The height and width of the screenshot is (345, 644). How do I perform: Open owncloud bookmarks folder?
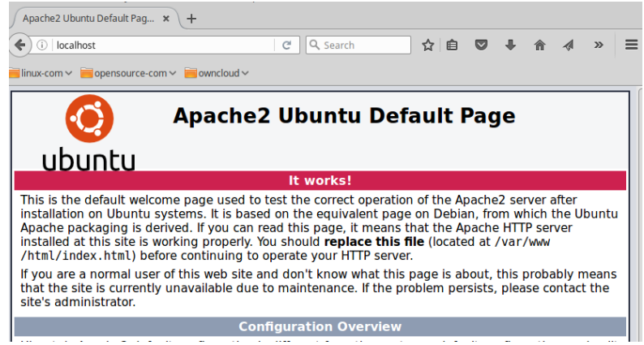coord(217,73)
